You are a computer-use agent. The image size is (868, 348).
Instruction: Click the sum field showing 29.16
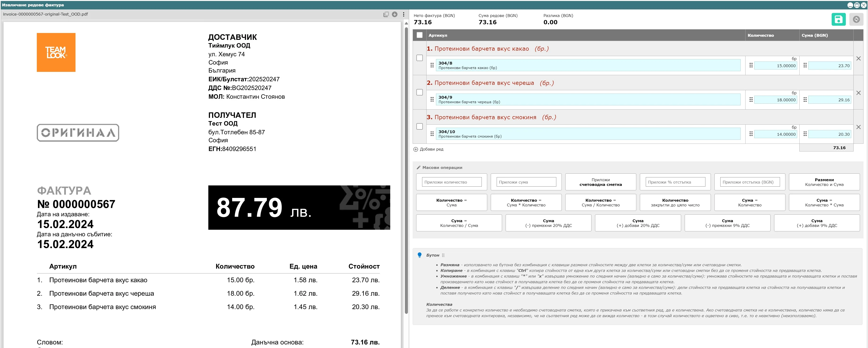pos(830,100)
